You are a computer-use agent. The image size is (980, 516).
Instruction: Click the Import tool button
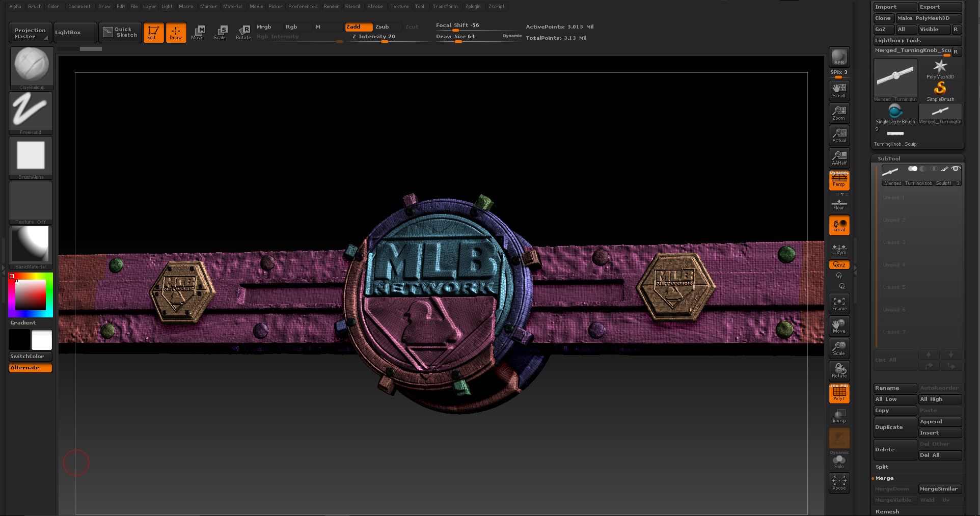895,7
